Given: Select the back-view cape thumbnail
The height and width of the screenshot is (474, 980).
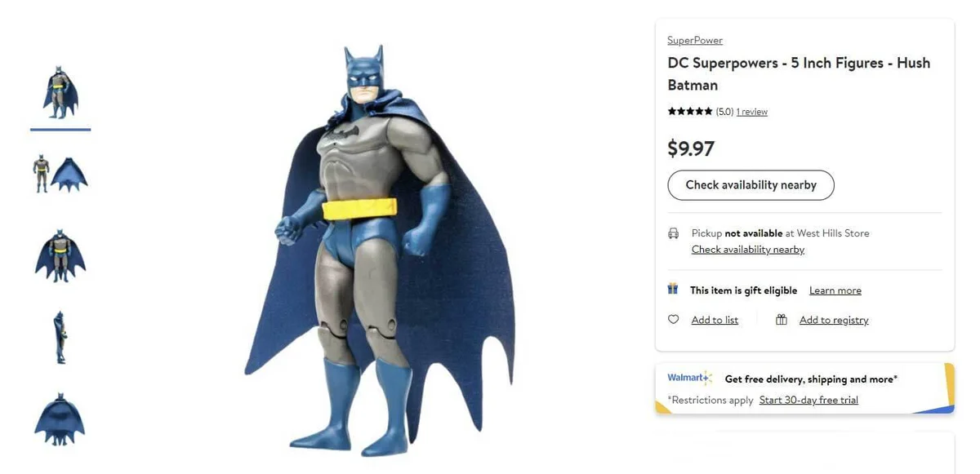Looking at the screenshot, I should (x=60, y=419).
